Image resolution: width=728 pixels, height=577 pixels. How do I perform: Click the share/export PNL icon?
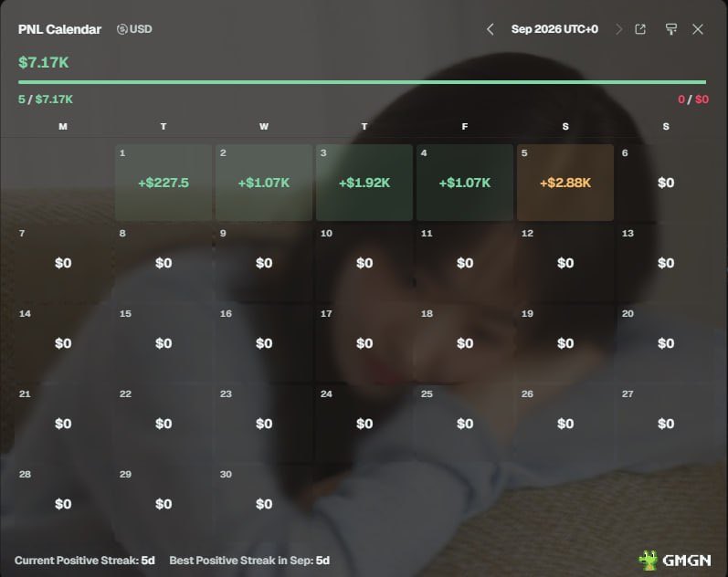pos(640,29)
